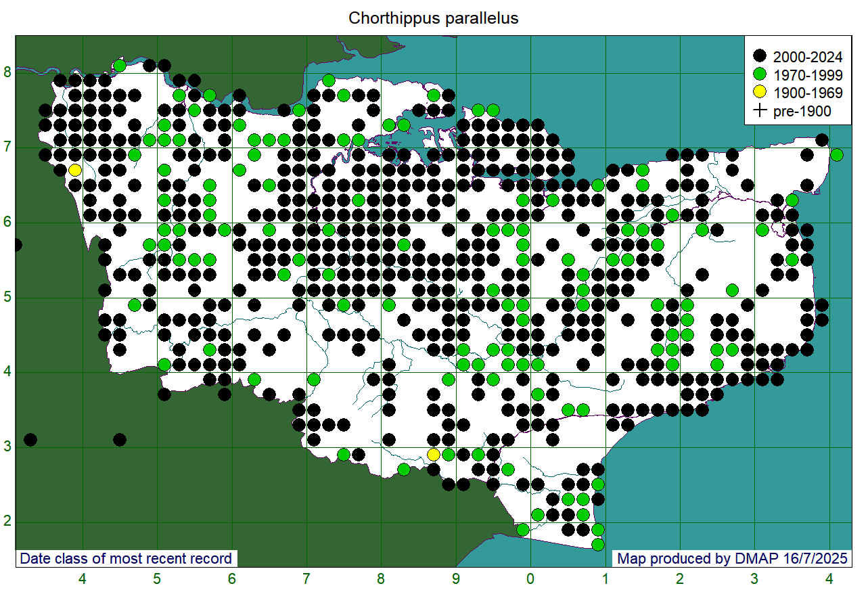Click the x-axis grid label 9
The height and width of the screenshot is (590, 868).
pos(456,578)
